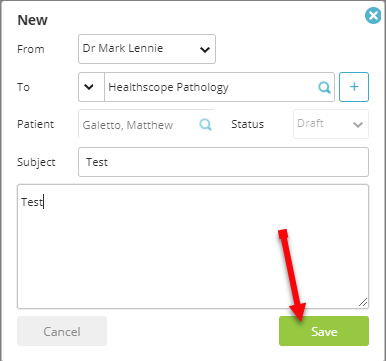
Task: Add a new recipient with plus button
Action: pos(354,87)
